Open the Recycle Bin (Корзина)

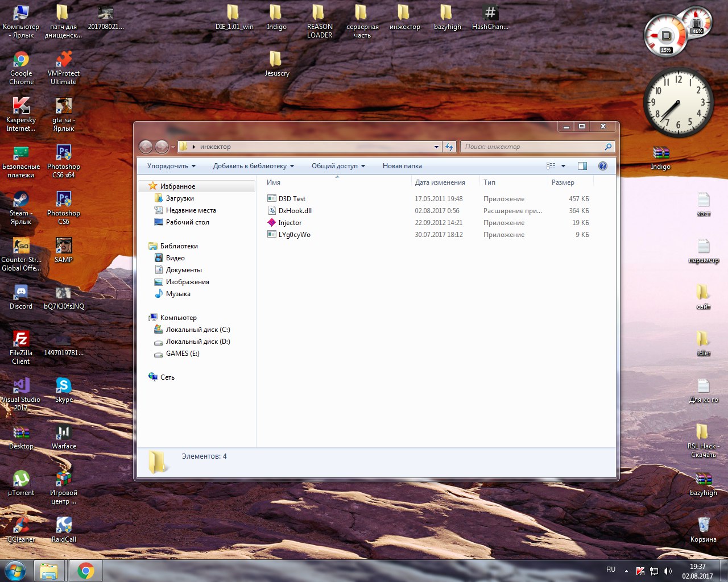coord(704,525)
